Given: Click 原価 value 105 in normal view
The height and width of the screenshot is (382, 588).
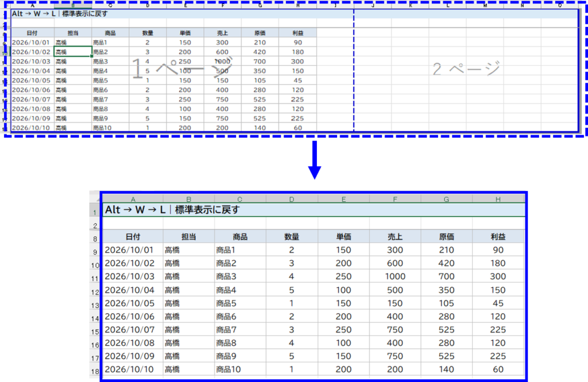Looking at the screenshot, I should [x=446, y=303].
